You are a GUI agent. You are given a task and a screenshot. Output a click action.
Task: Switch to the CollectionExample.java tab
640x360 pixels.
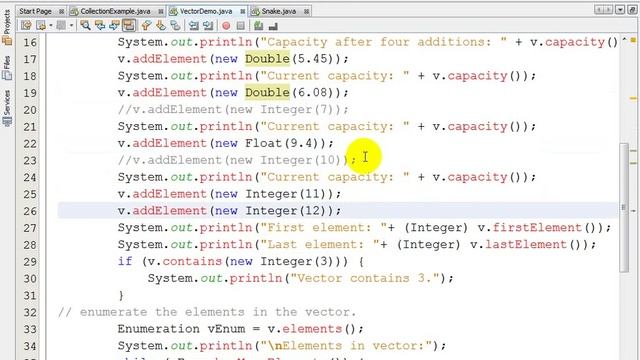click(116, 11)
